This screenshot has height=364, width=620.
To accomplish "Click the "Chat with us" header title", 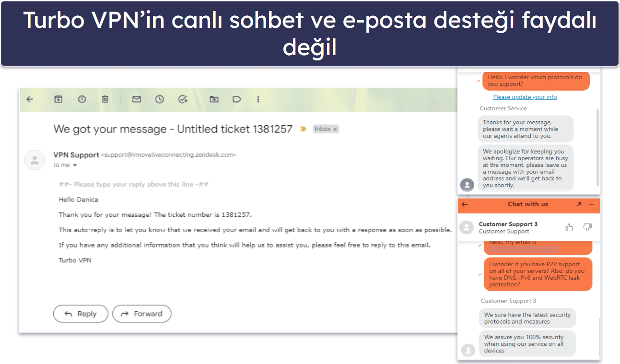I will click(x=528, y=204).
